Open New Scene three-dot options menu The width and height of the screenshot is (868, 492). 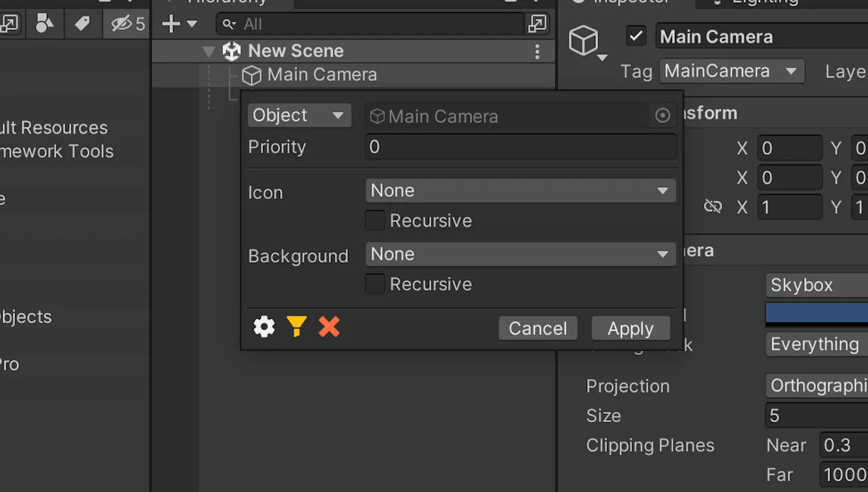tap(537, 51)
